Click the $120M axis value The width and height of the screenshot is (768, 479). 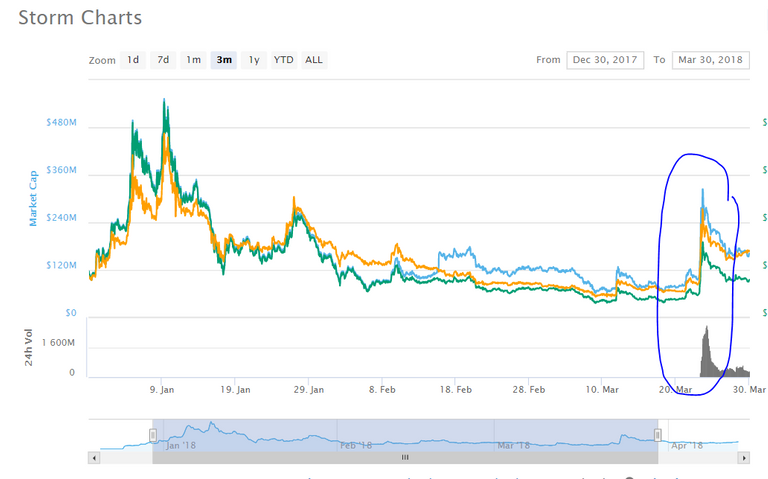point(61,265)
